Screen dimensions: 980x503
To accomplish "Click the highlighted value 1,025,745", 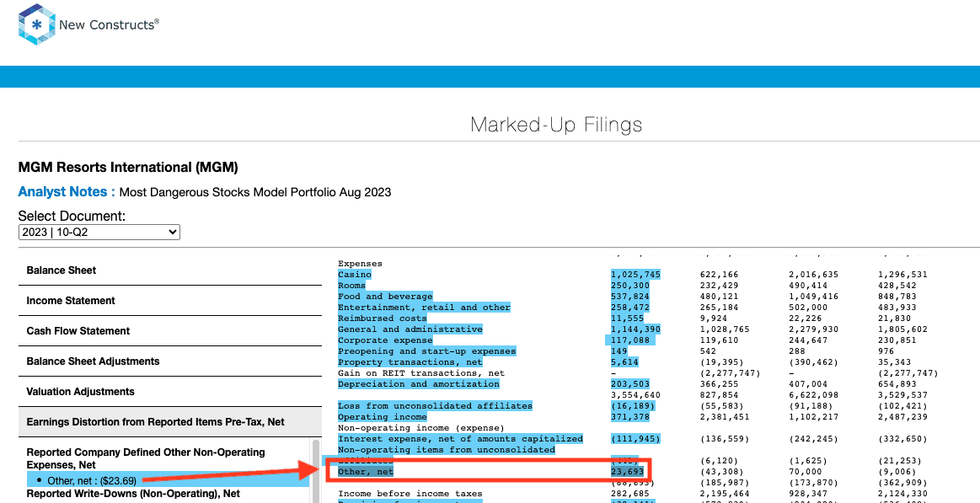I will tap(635, 275).
